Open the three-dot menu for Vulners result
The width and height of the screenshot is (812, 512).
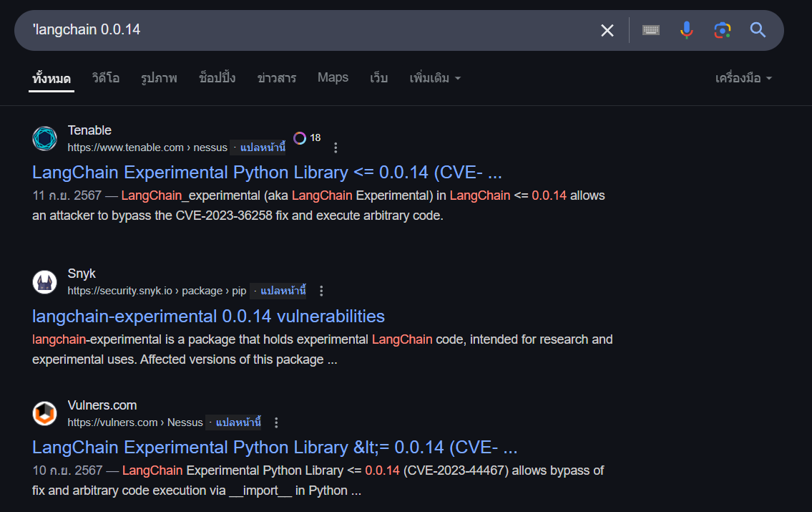click(276, 422)
